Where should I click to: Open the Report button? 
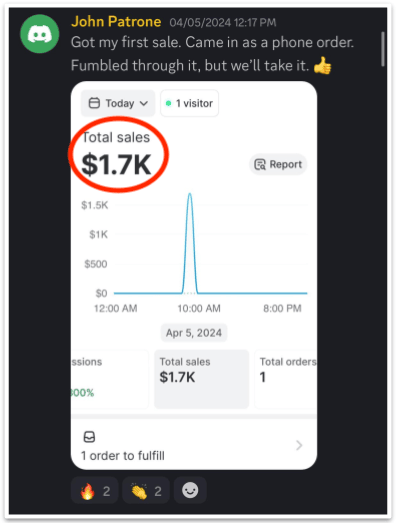tap(278, 164)
